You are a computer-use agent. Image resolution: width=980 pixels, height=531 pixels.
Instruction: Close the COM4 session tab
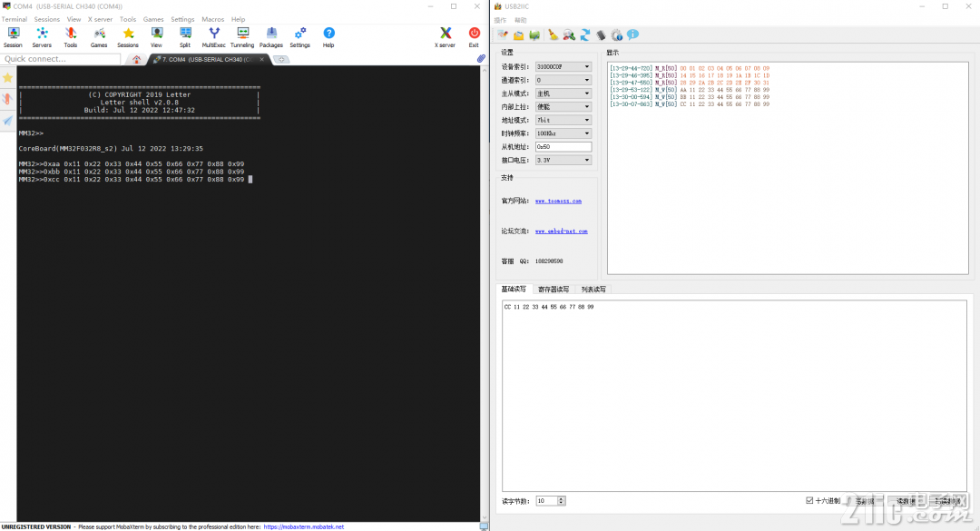tap(261, 59)
